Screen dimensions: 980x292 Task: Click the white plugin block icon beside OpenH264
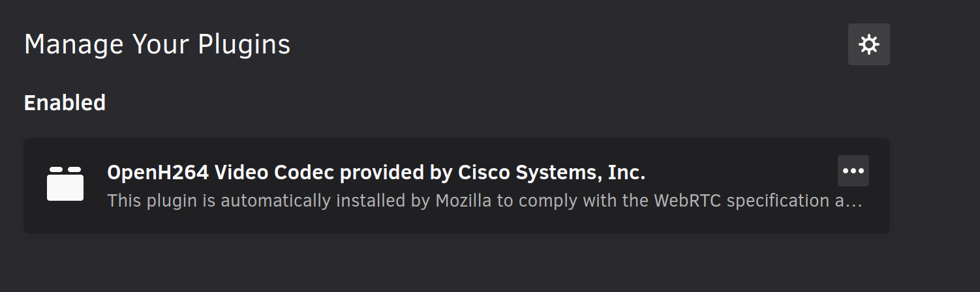pos(65,184)
